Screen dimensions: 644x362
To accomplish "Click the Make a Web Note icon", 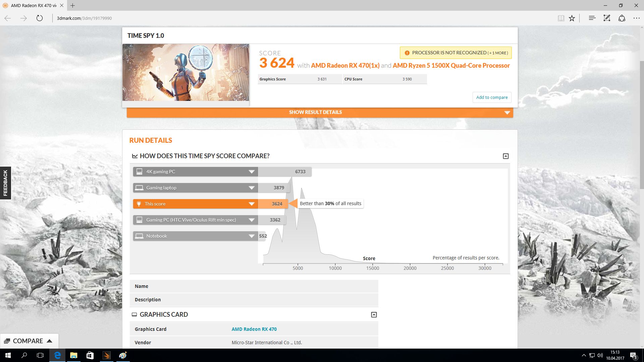I will (607, 18).
